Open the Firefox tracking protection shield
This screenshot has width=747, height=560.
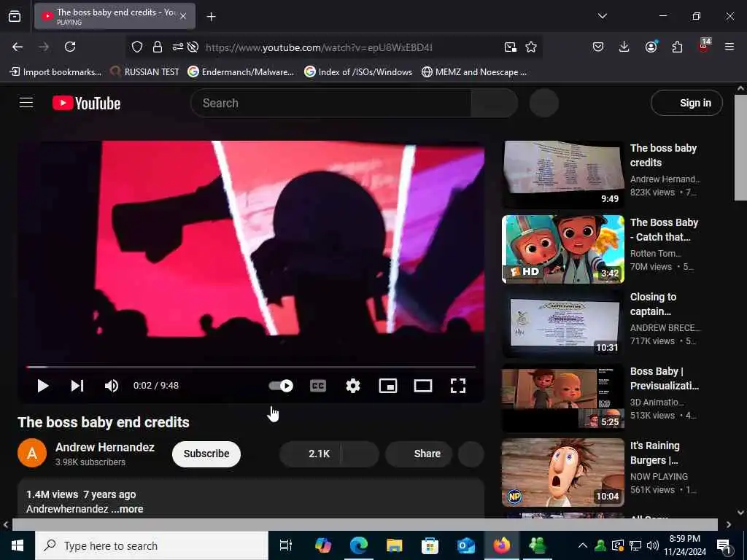coord(137,47)
